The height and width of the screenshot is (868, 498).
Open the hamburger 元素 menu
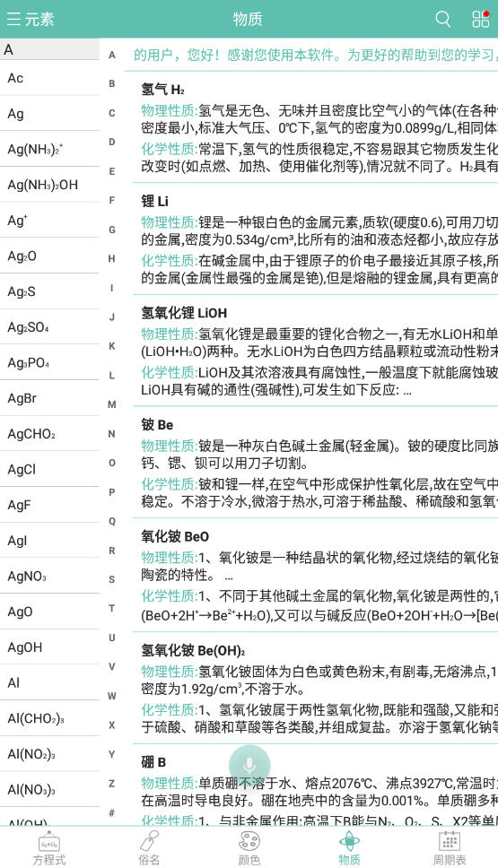31,20
